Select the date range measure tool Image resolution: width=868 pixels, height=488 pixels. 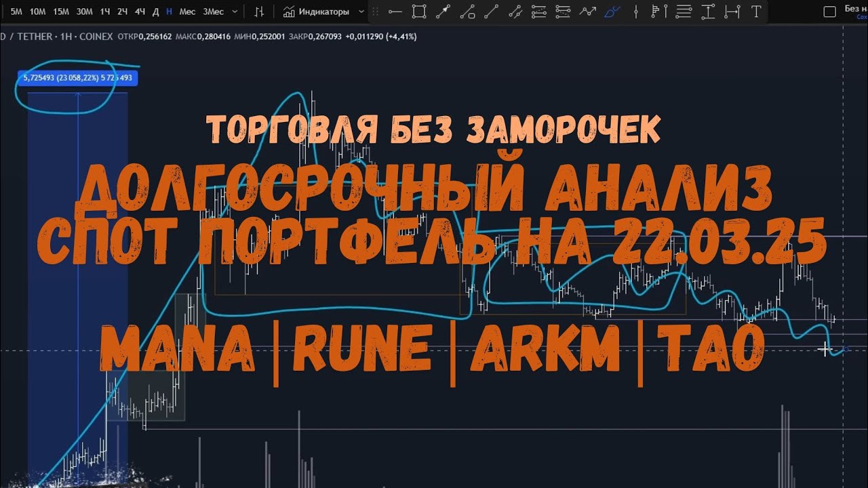coord(732,12)
